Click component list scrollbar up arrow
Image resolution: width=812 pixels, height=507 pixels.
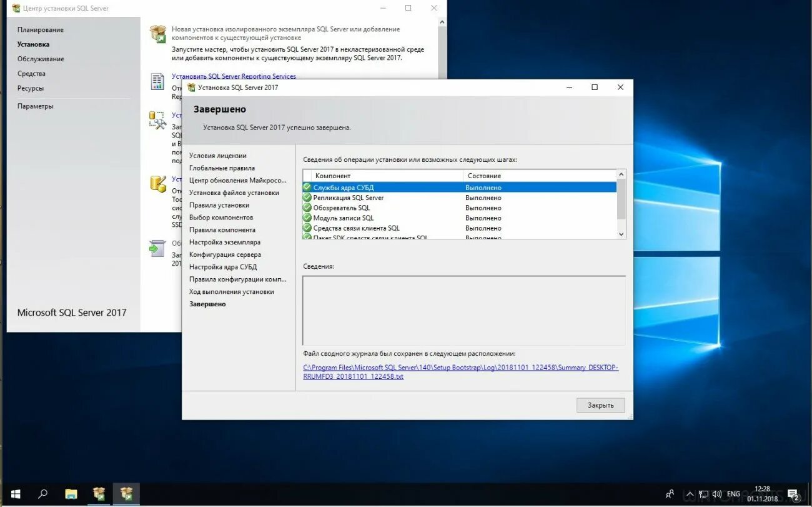pos(621,174)
